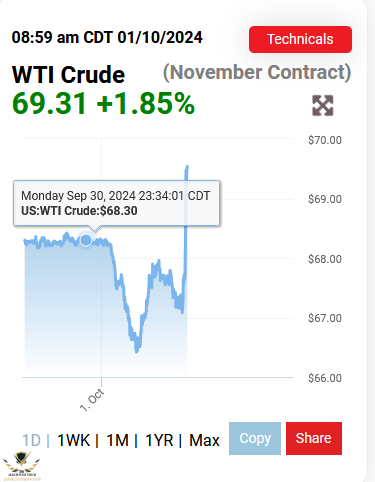
Task: Expand chart with fullscreen arrows icon
Action: tap(323, 106)
